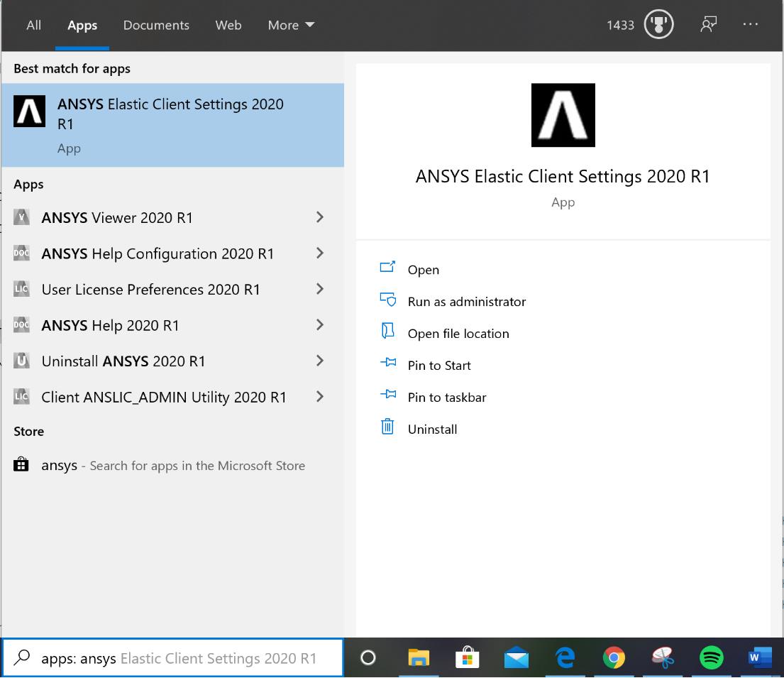Switch to the Documents tab

coord(155,25)
